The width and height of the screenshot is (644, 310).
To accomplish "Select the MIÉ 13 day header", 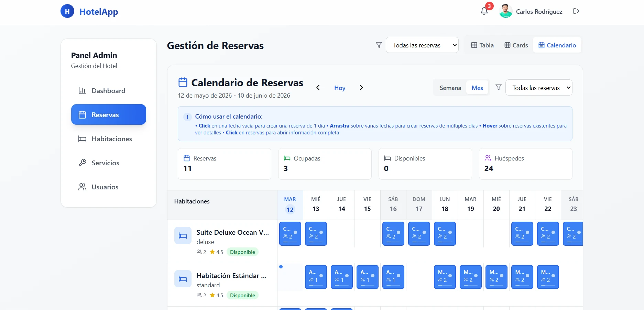I will [x=316, y=205].
